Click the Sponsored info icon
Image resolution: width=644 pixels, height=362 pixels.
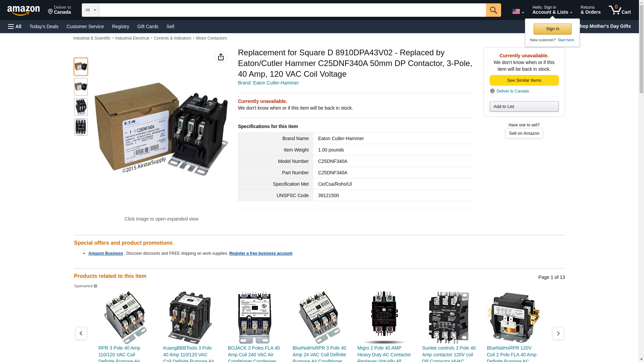tap(96, 286)
